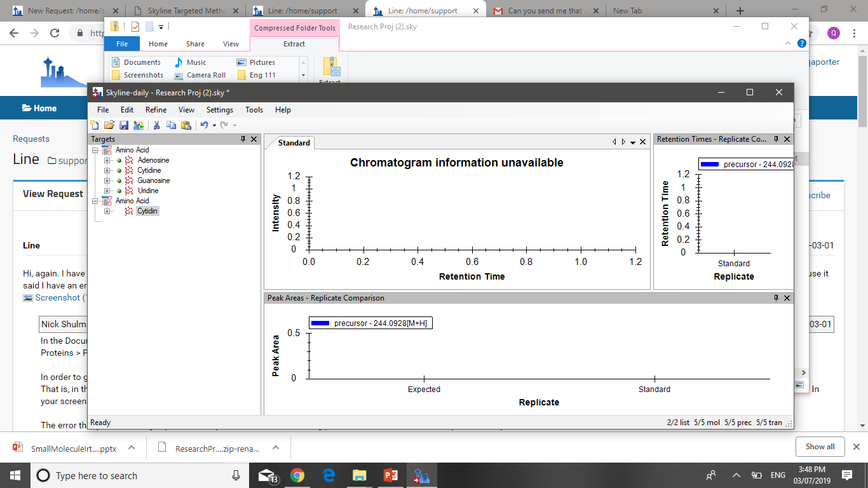Screen dimensions: 868x488
Task: Expand the Adenosine tree node
Action: tap(107, 160)
